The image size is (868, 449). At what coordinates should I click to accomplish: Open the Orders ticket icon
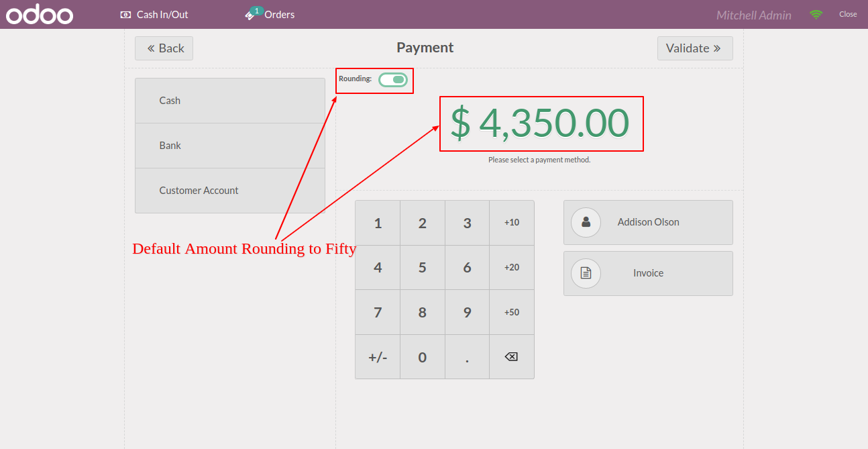click(251, 15)
